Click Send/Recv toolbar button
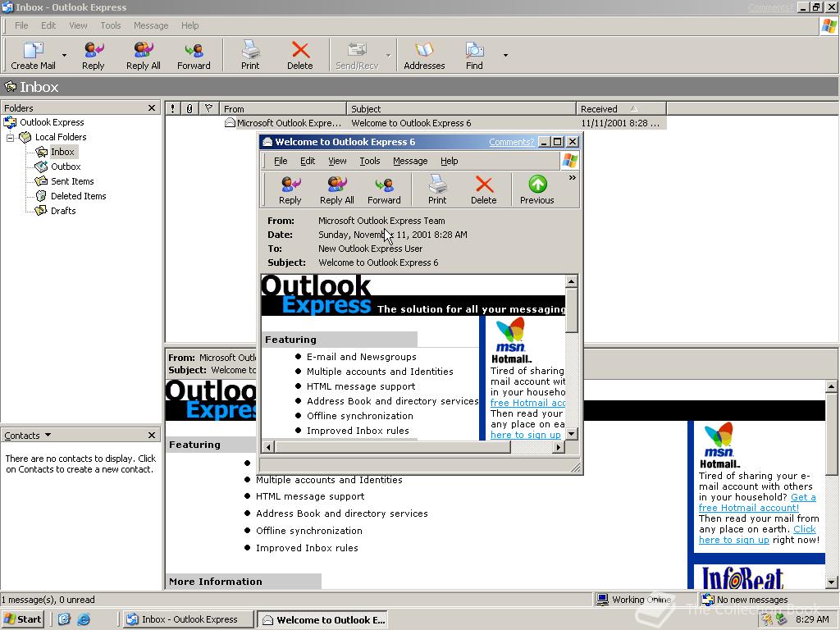Screen dimensions: 840x630 point(357,55)
